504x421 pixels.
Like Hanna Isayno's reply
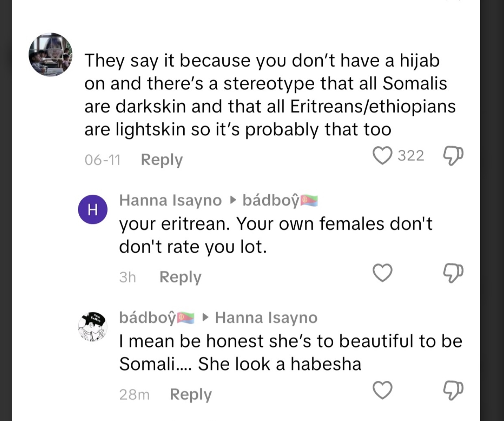pyautogui.click(x=382, y=273)
